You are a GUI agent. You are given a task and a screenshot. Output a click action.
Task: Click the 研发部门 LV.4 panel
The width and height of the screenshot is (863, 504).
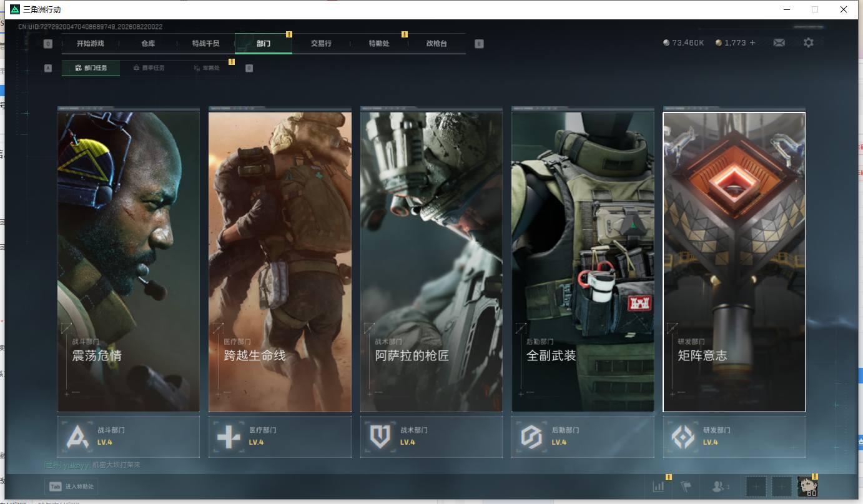734,437
